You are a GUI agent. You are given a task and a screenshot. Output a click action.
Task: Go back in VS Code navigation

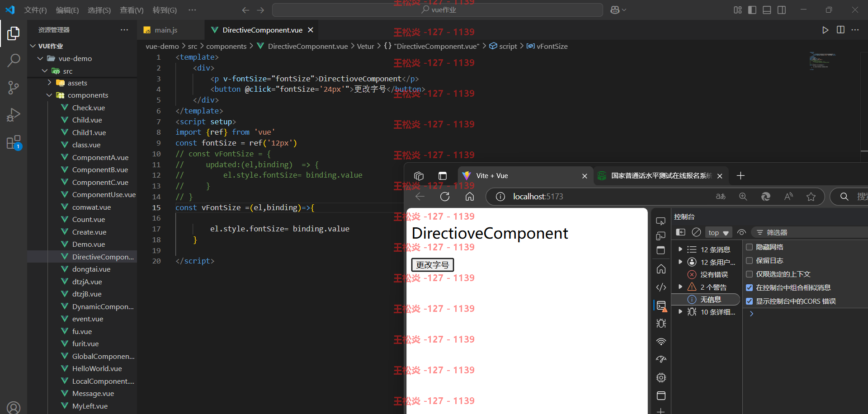click(x=245, y=10)
